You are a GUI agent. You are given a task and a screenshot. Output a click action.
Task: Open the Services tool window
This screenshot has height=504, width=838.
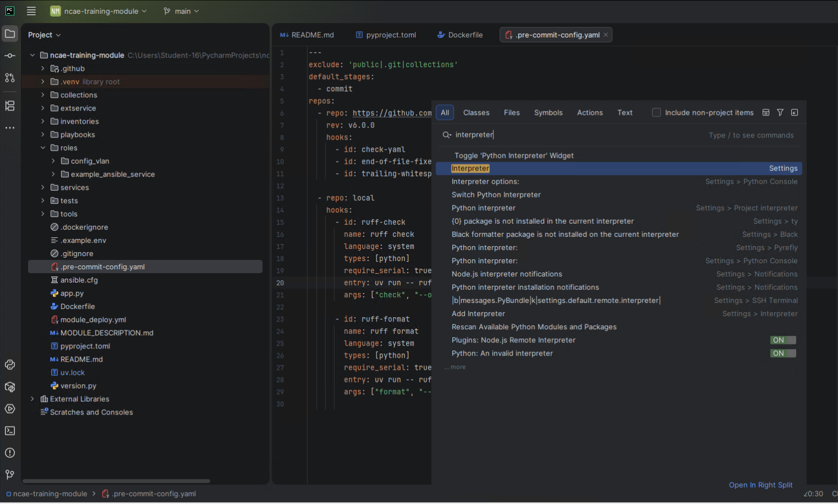pyautogui.click(x=10, y=409)
